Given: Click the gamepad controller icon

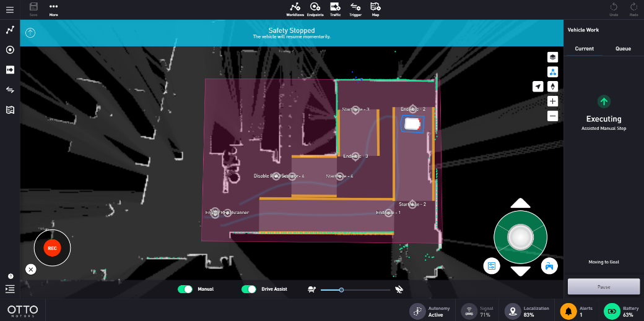Looking at the screenshot, I should 549,266.
